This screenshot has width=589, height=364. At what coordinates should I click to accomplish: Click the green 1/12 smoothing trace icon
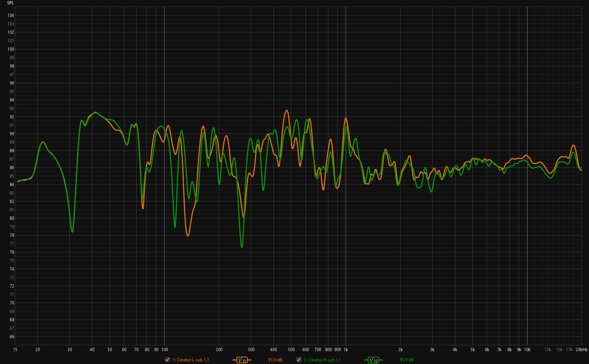(373, 360)
